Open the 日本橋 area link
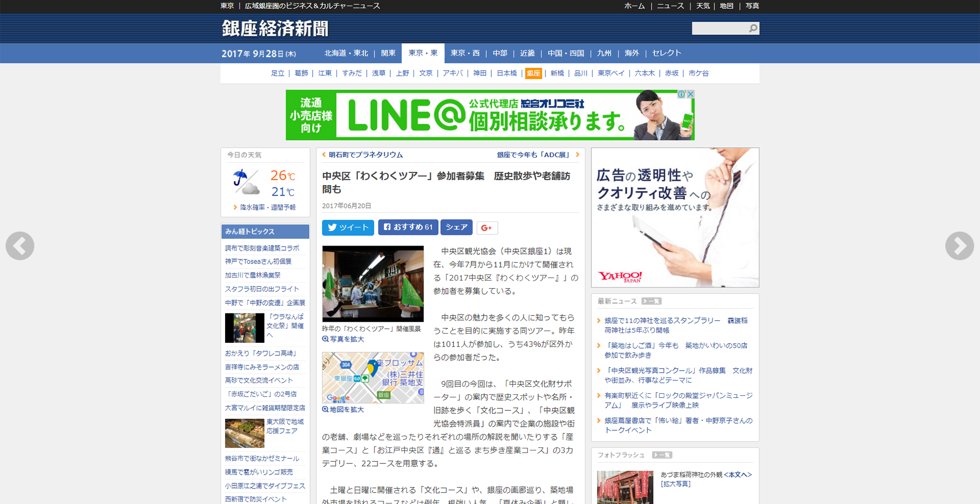The width and height of the screenshot is (980, 504). (507, 74)
